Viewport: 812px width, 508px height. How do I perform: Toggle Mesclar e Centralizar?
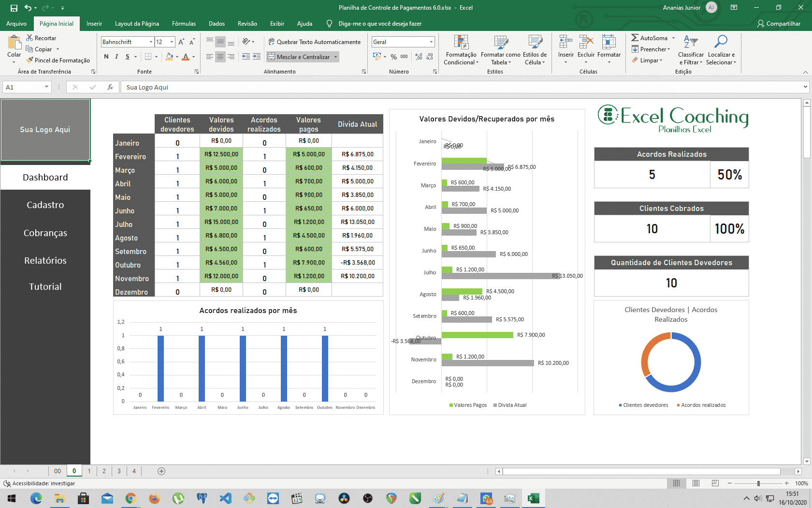click(x=299, y=57)
